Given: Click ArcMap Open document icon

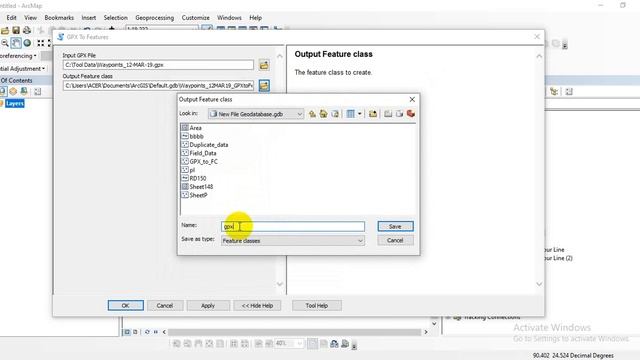Looking at the screenshot, I should (x=5, y=31).
